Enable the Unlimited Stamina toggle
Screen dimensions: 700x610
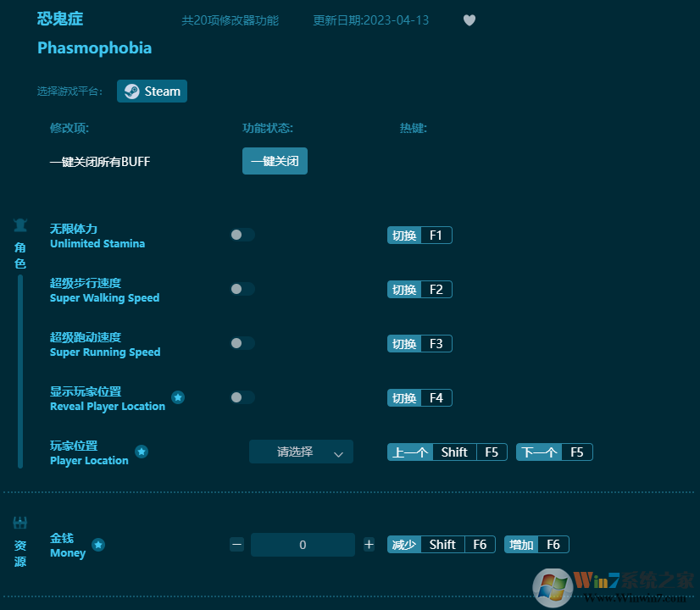(x=242, y=235)
